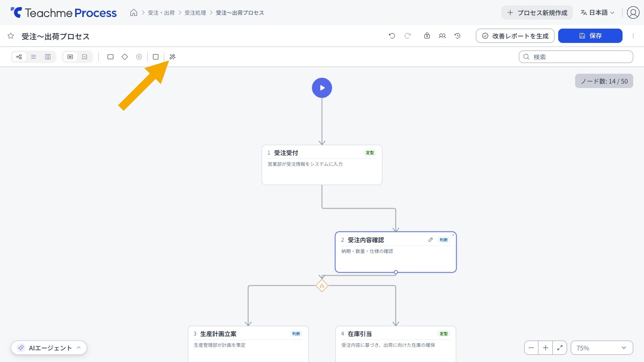Open the user account avatar menu
The height and width of the screenshot is (362, 644).
pos(633,13)
